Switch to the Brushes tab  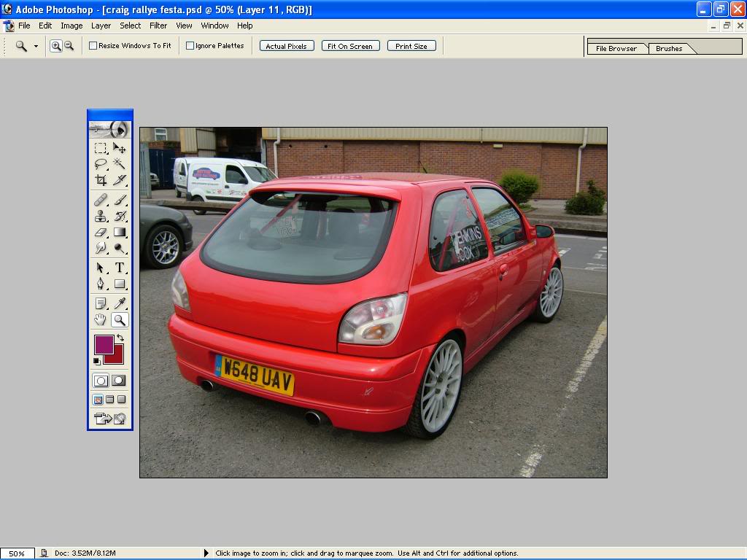coord(669,49)
